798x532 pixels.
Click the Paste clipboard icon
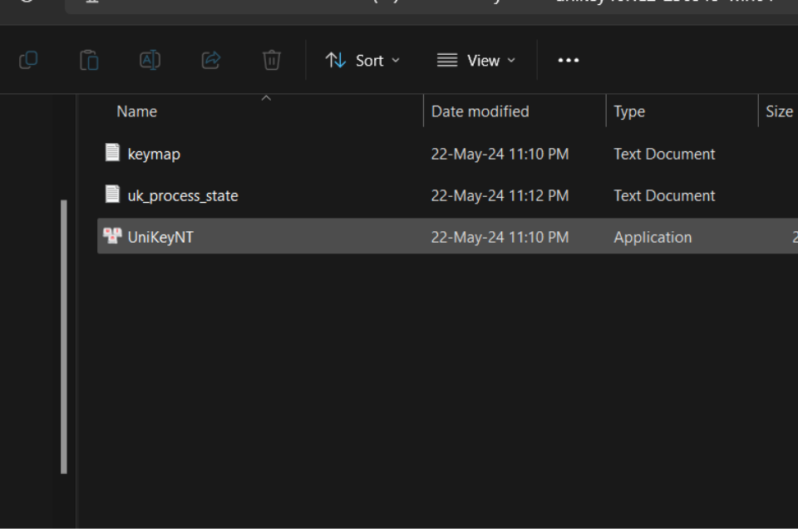point(89,60)
